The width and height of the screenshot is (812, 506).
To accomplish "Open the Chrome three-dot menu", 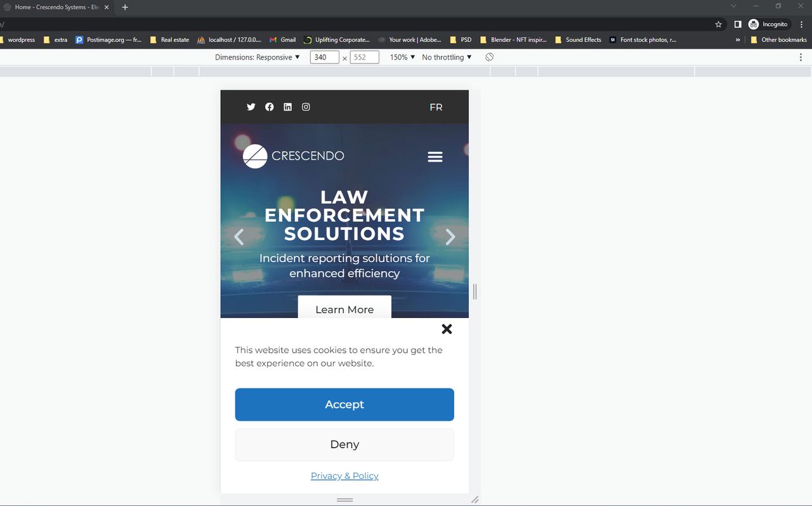I will [802, 24].
